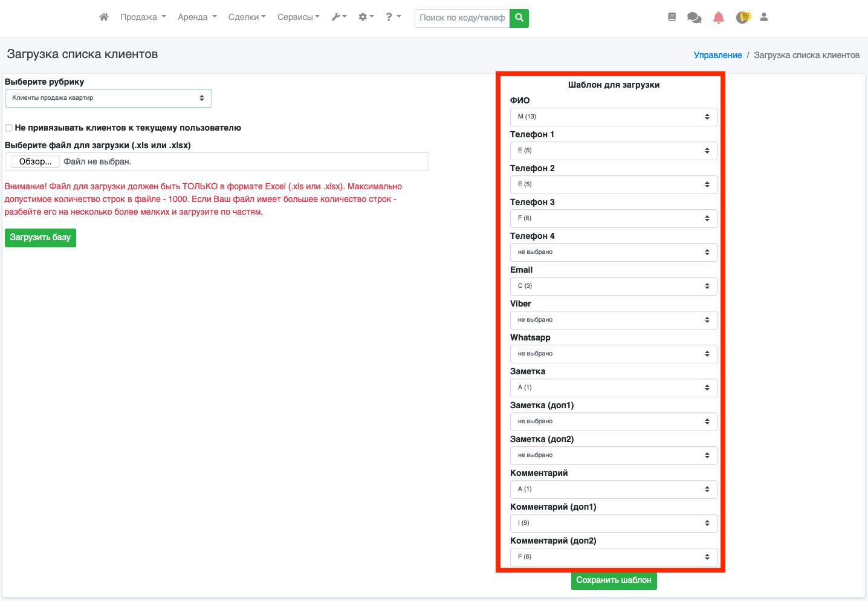The width and height of the screenshot is (868, 601).
Task: Open the book icon in header
Action: click(x=672, y=18)
